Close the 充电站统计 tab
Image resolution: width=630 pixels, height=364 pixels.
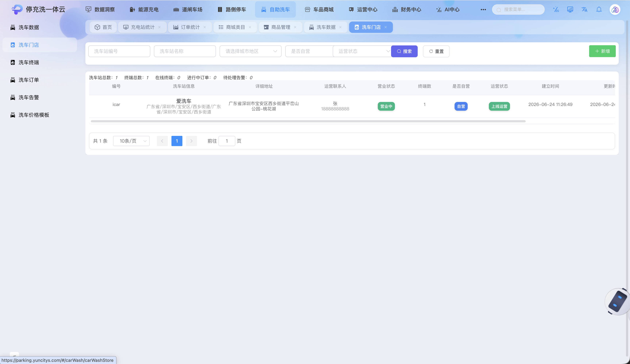(159, 27)
